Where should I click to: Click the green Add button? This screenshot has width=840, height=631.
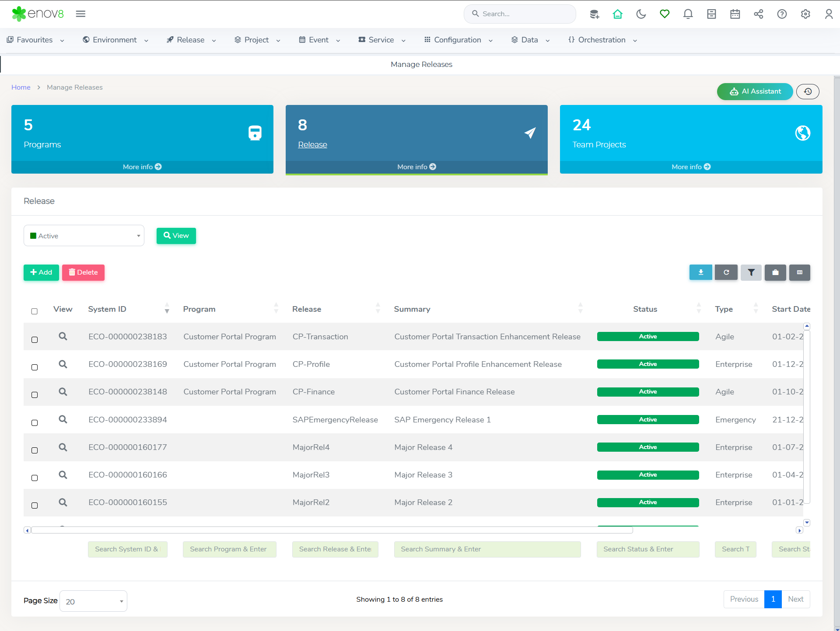pyautogui.click(x=41, y=272)
